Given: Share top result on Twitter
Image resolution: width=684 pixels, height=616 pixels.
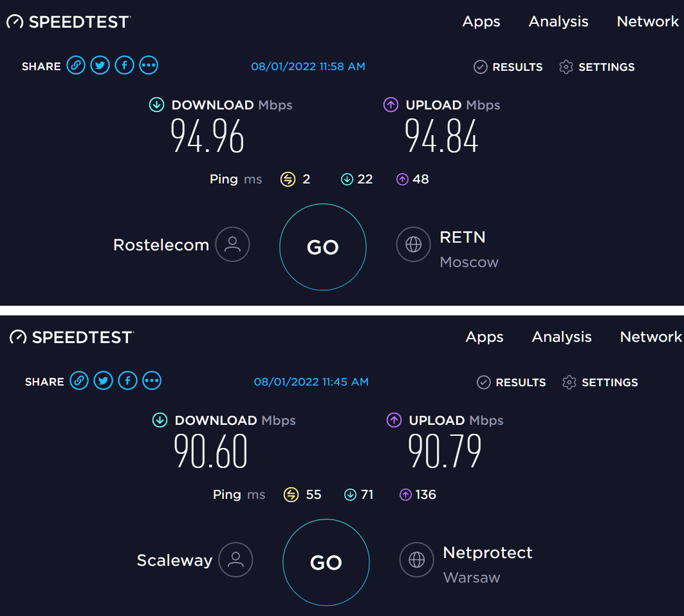Looking at the screenshot, I should 100,66.
